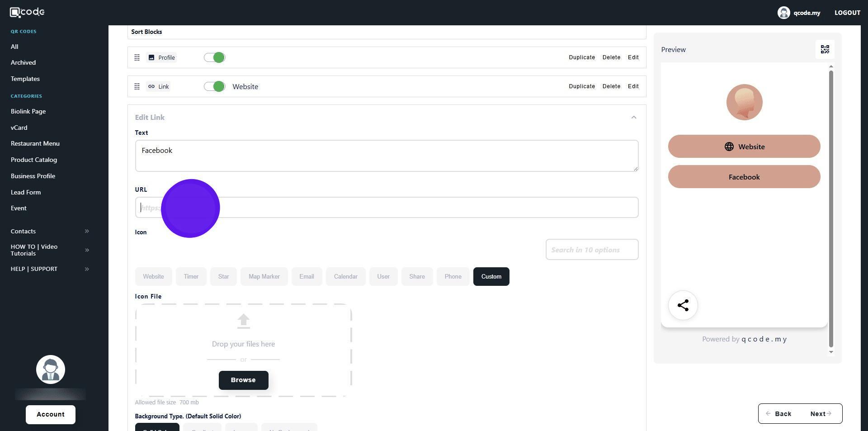868x431 pixels.
Task: Click the preview panel scrollbar
Action: coord(831,209)
